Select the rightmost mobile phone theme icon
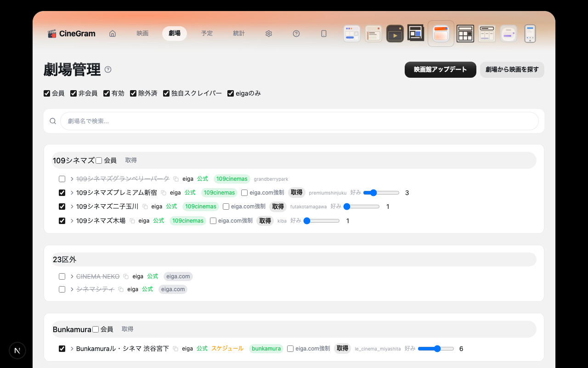 530,33
